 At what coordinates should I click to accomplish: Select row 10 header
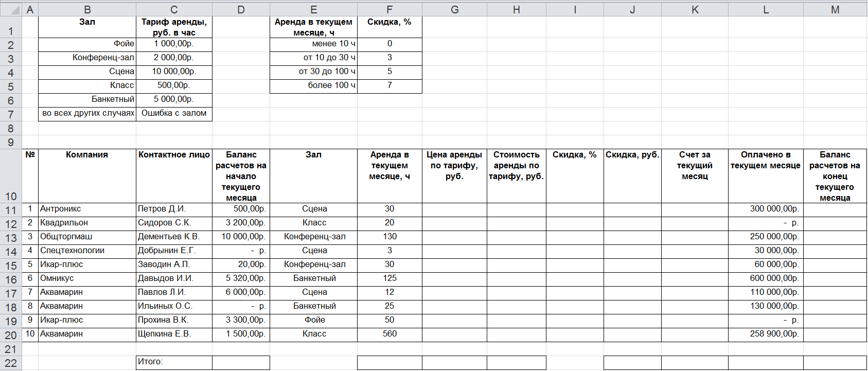[x=11, y=176]
